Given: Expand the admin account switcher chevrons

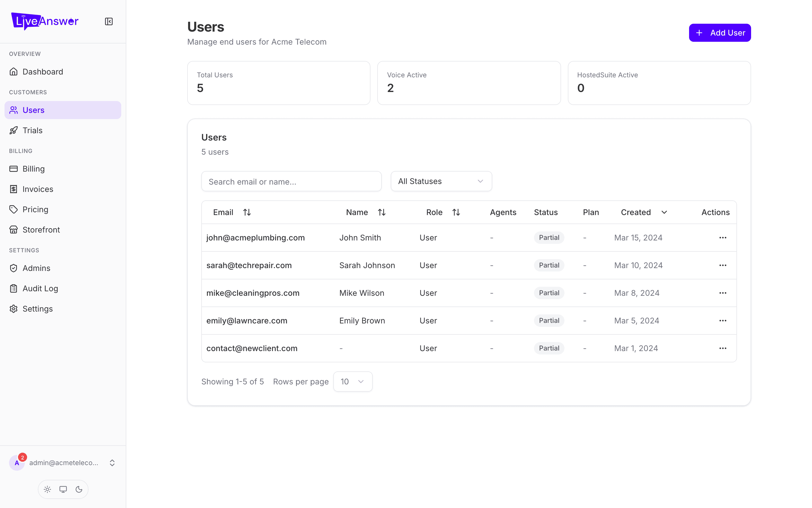Looking at the screenshot, I should (x=112, y=463).
